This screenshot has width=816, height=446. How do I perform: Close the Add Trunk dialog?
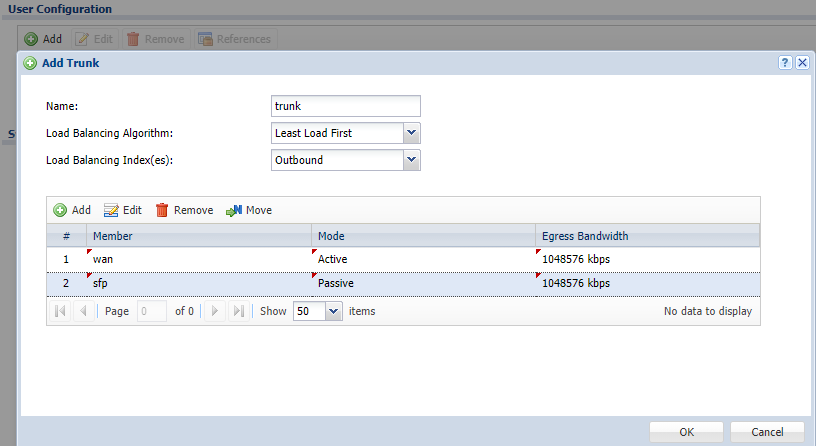(x=802, y=63)
